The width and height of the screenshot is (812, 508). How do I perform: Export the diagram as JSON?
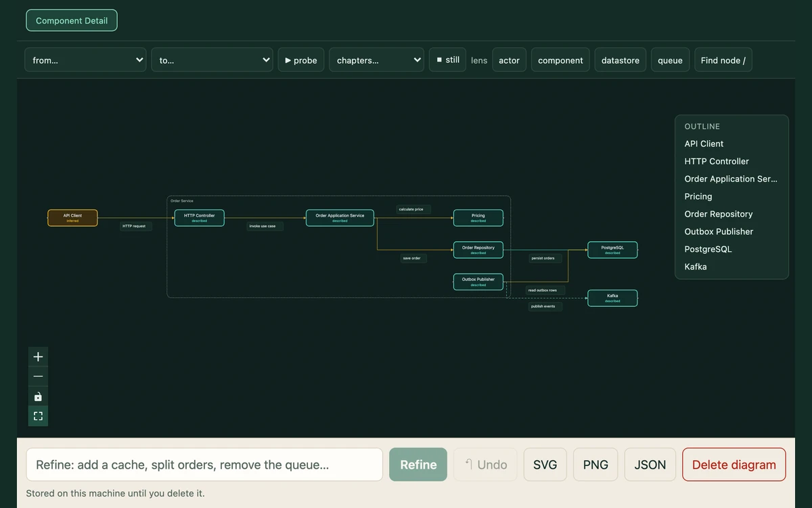click(650, 465)
